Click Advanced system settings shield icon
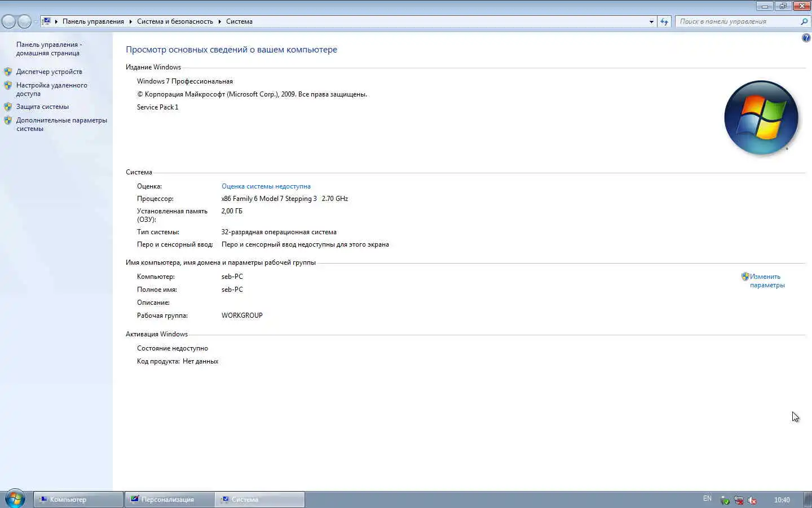812x508 pixels. pos(8,120)
